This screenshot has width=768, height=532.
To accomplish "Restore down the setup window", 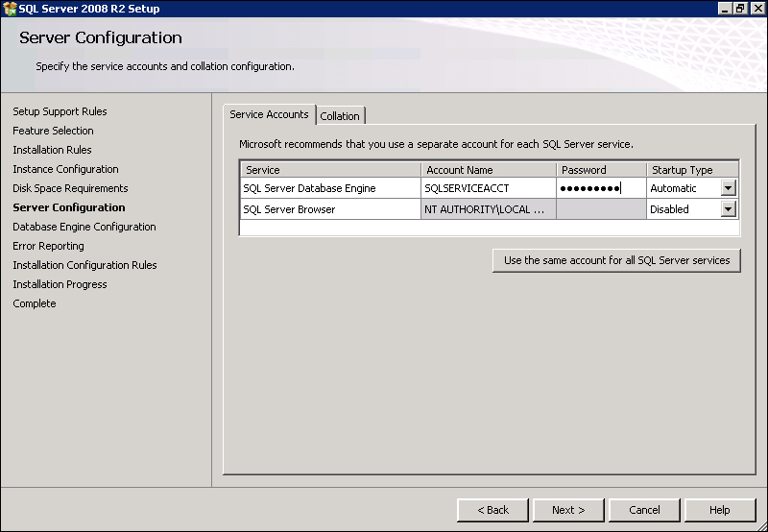I will point(739,9).
